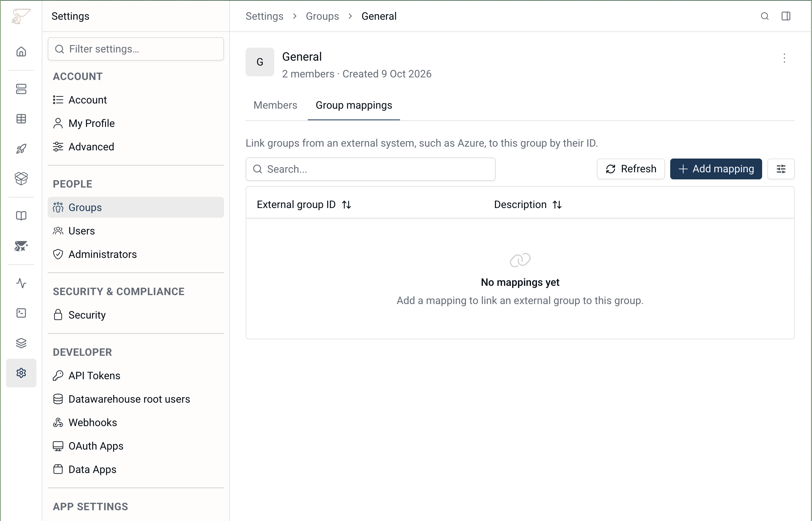Viewport: 812px width, 521px height.
Task: Open the home icon in left rail
Action: (x=21, y=51)
